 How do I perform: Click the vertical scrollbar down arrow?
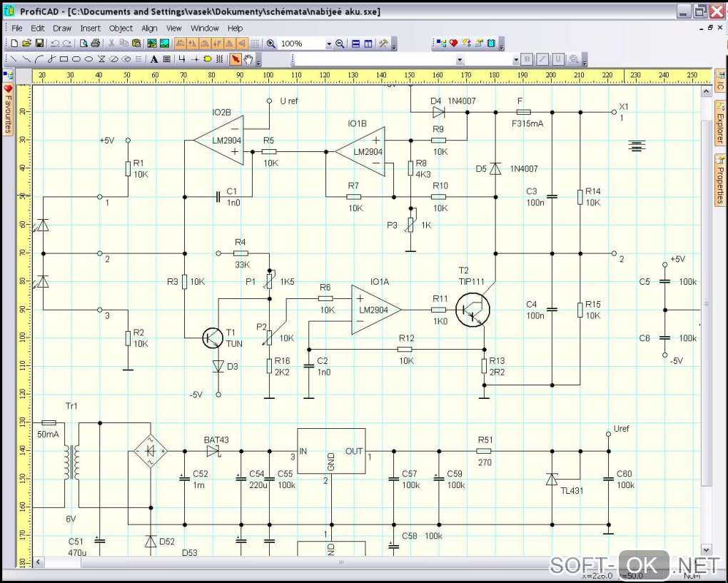pyautogui.click(x=706, y=550)
